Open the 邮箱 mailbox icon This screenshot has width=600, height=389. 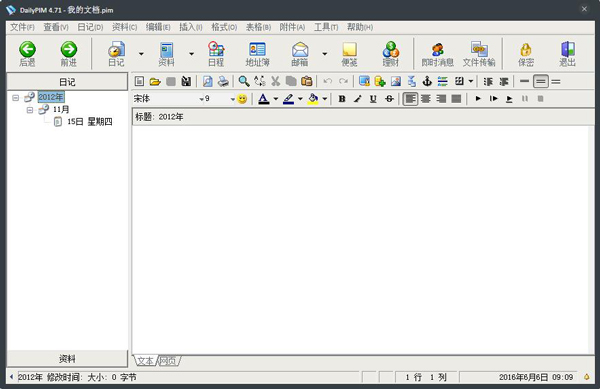300,54
